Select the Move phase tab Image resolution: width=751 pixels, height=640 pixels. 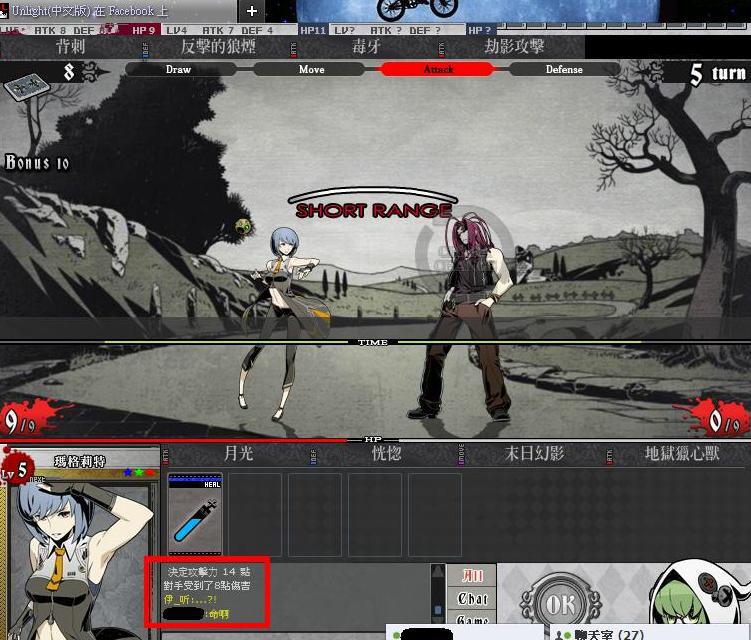[x=311, y=70]
